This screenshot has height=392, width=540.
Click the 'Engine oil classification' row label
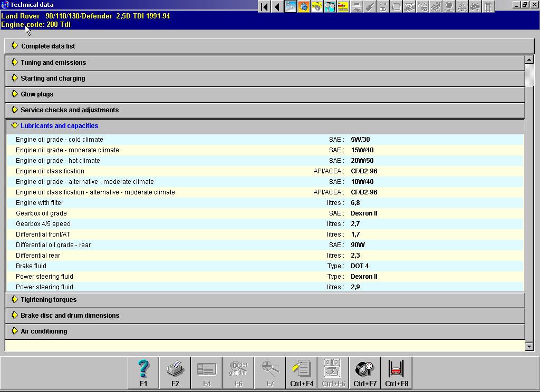pyautogui.click(x=50, y=171)
